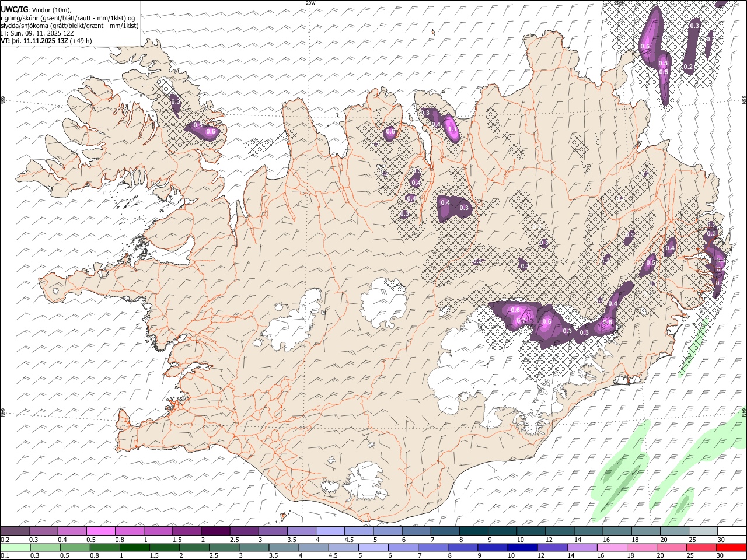Click the snow scale swatch between 16 and 18
Screen dimensions: 747x560
click(x=617, y=531)
